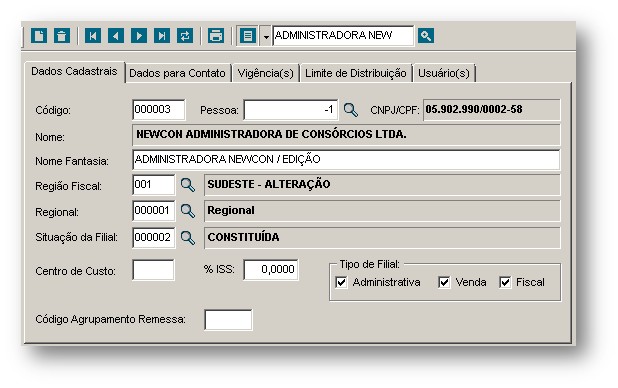Click the Código field showing 000003
This screenshot has width=618, height=388.
tap(158, 110)
